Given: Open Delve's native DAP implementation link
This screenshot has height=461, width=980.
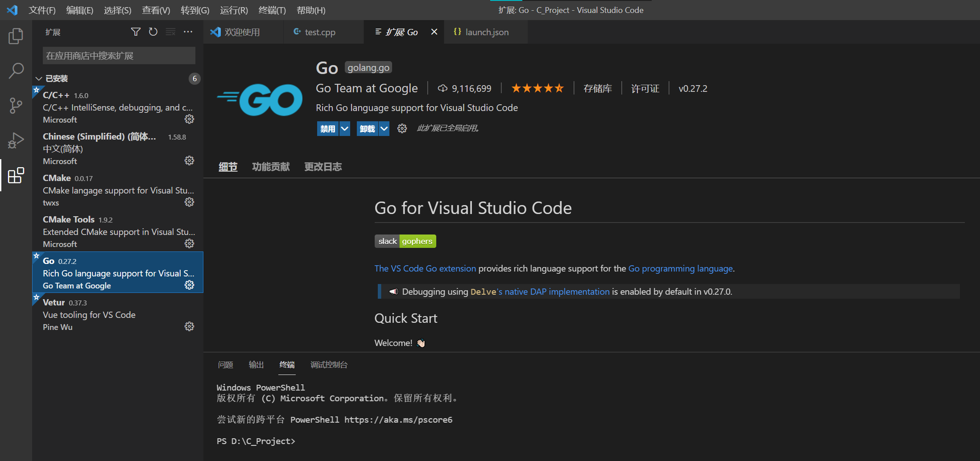Looking at the screenshot, I should [x=540, y=292].
